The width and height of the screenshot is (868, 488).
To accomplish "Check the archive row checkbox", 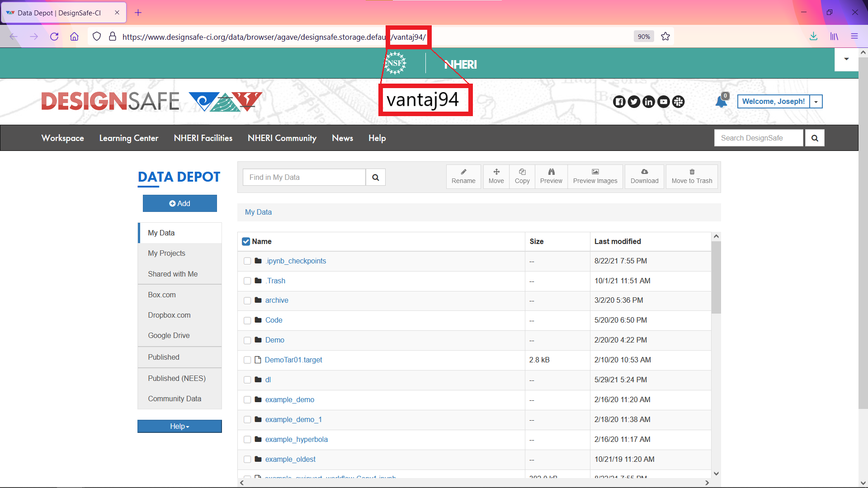I will tap(247, 300).
